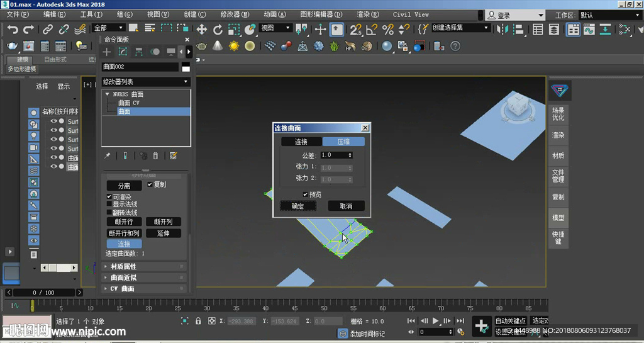Image resolution: width=644 pixels, height=343 pixels.
Task: Open the Civil View menu
Action: 411,14
